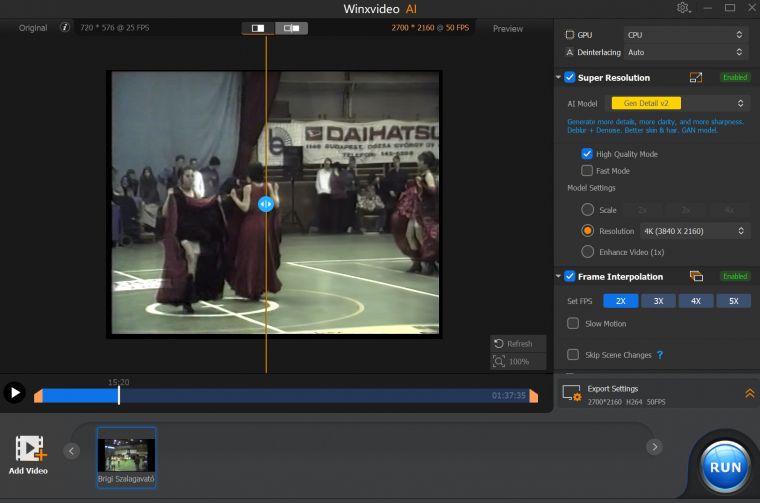Screen dimensions: 760x503
Task: Click the Super Resolution crop icon
Action: tap(696, 77)
